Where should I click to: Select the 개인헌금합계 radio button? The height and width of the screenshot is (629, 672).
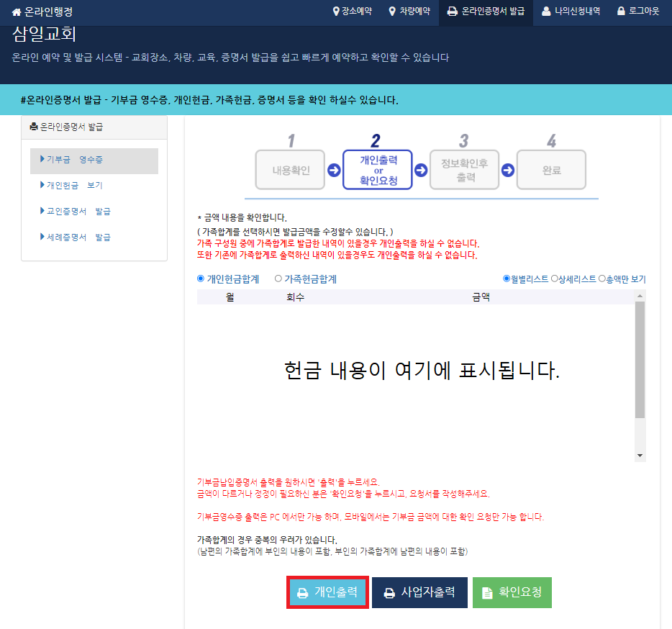pos(201,279)
